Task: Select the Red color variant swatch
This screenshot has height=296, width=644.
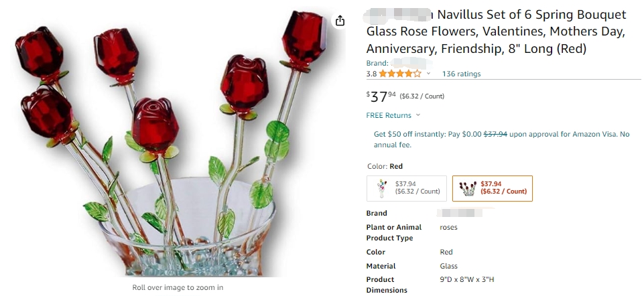Action: click(493, 188)
